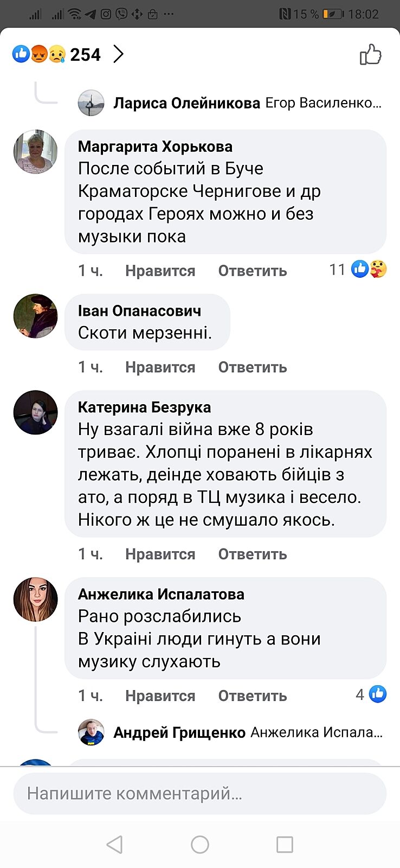Like Катерина Безрука's comment with Нравится

160,554
